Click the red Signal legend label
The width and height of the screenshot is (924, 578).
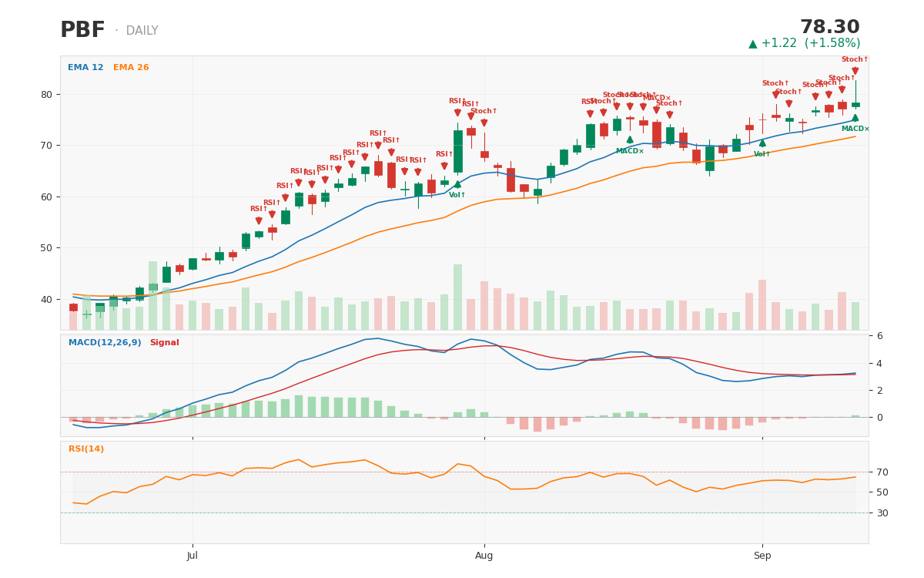tap(164, 343)
